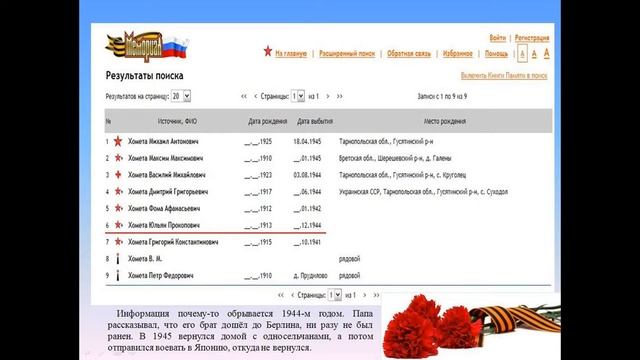Click the Memorial site logo
Image resolution: width=640 pixels, height=360 pixels.
147,47
